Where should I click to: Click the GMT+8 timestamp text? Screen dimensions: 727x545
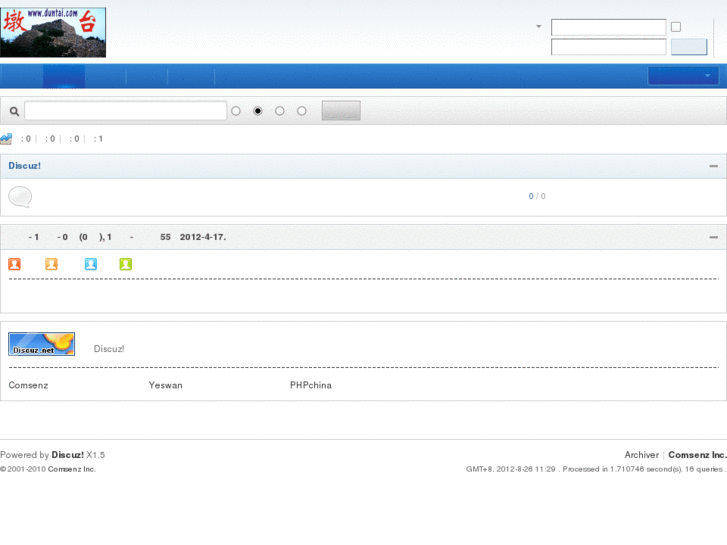click(510, 469)
